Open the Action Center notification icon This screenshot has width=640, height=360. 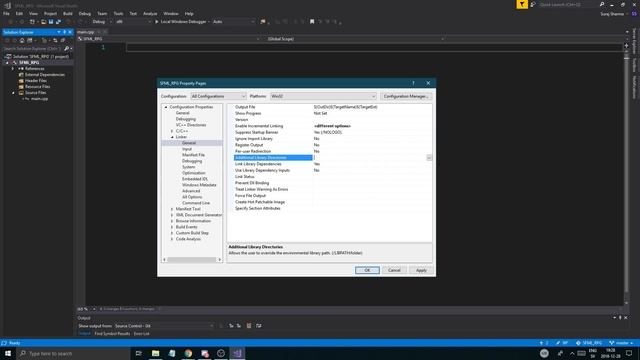629,353
